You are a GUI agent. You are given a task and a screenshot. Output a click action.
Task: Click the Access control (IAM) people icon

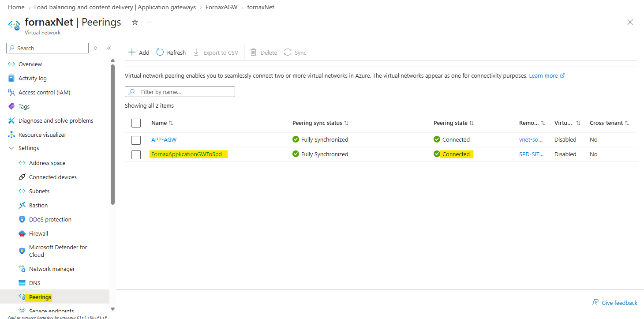click(x=11, y=92)
